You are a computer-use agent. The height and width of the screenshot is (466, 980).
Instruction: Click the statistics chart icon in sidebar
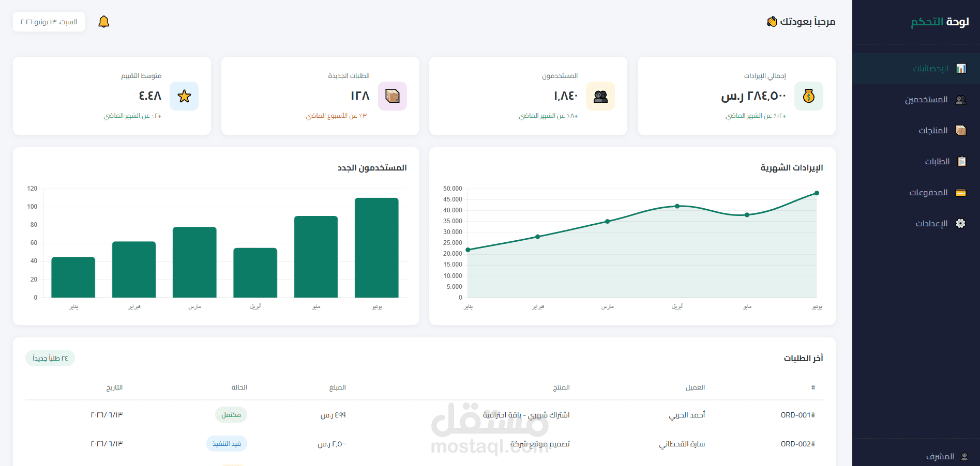[x=961, y=69]
